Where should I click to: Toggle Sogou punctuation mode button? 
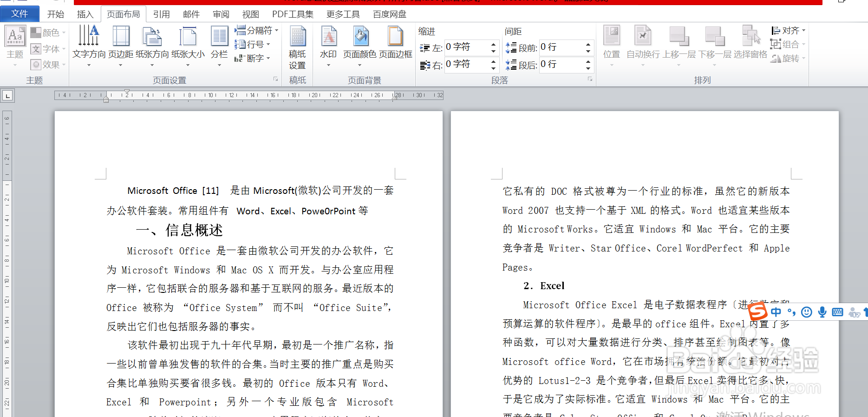click(x=791, y=312)
